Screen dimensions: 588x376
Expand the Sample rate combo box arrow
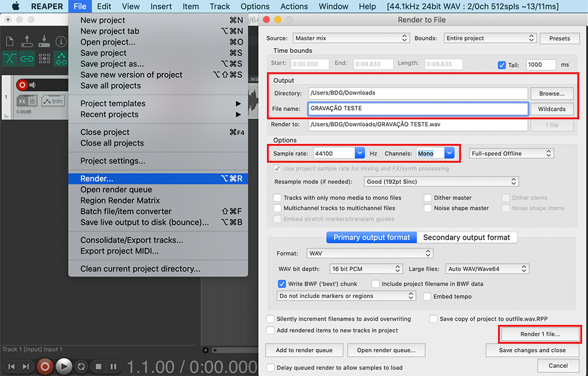click(360, 153)
